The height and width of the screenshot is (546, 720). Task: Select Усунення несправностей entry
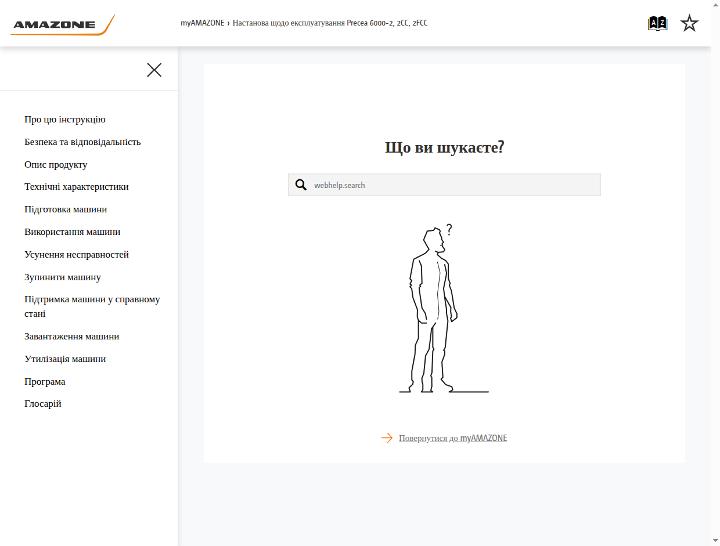(x=76, y=254)
